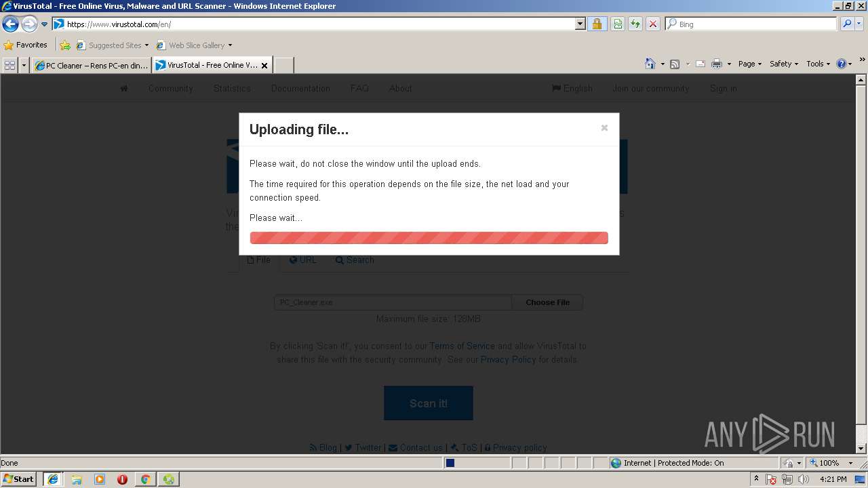Image resolution: width=868 pixels, height=488 pixels.
Task: Close the Uploading file dialog
Action: [x=604, y=127]
